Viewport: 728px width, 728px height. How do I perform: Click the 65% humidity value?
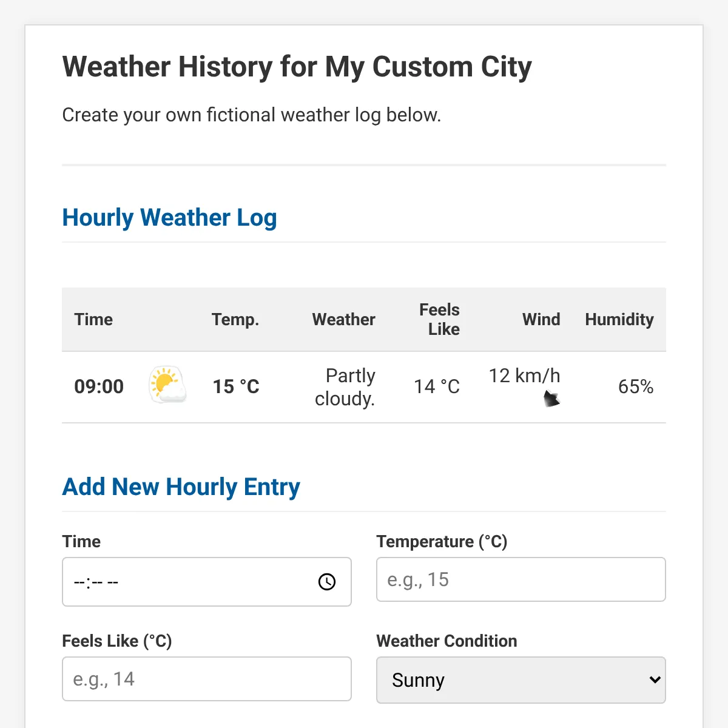coord(635,387)
